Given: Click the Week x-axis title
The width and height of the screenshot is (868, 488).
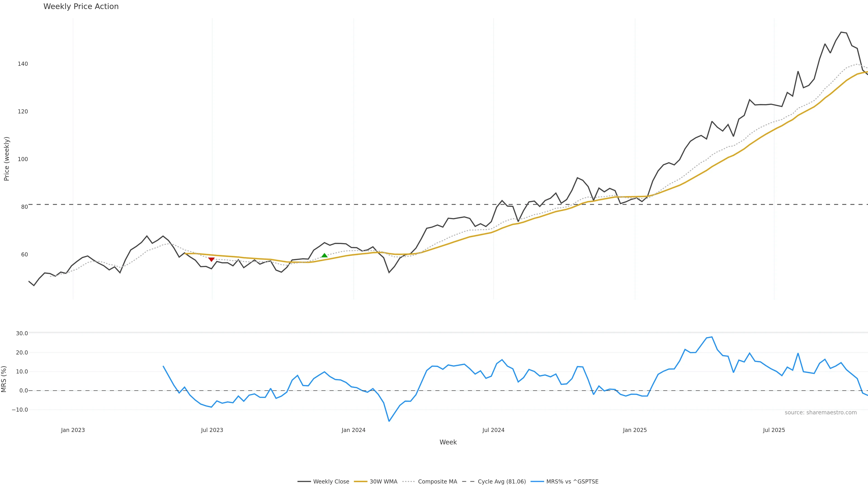Looking at the screenshot, I should click(448, 442).
